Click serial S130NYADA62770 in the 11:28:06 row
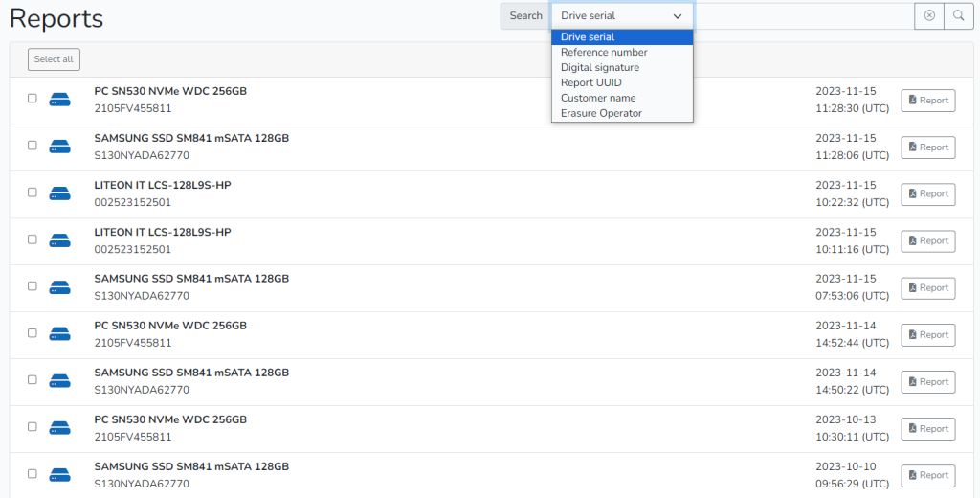980x498 pixels. pos(142,155)
